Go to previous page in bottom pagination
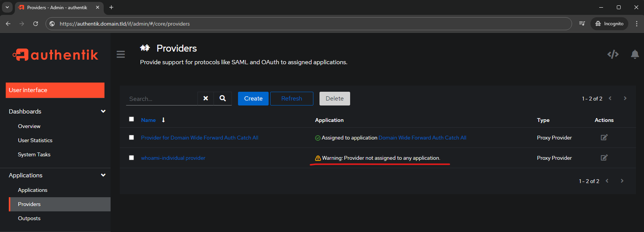This screenshot has height=232, width=644. pyautogui.click(x=607, y=181)
